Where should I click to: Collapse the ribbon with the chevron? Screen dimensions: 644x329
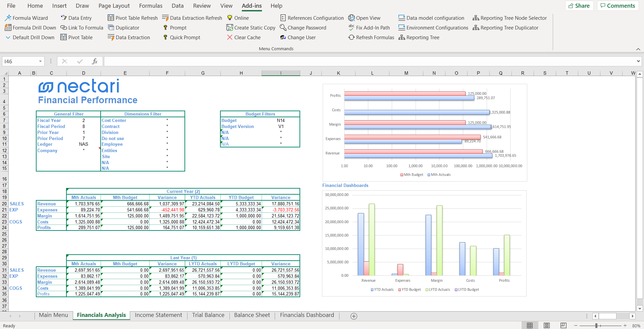tap(638, 49)
